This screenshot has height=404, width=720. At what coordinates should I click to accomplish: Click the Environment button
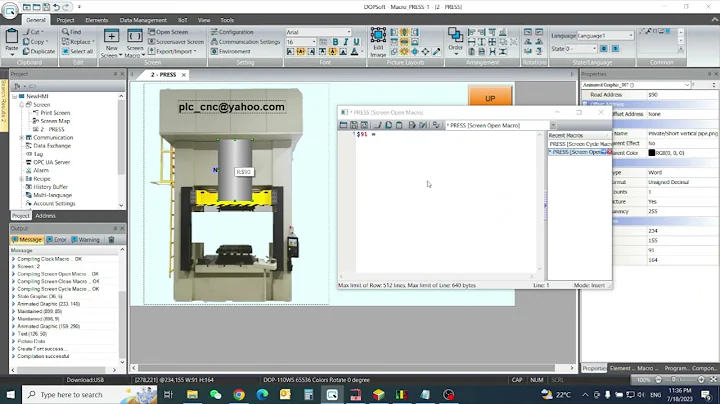[x=231, y=51]
